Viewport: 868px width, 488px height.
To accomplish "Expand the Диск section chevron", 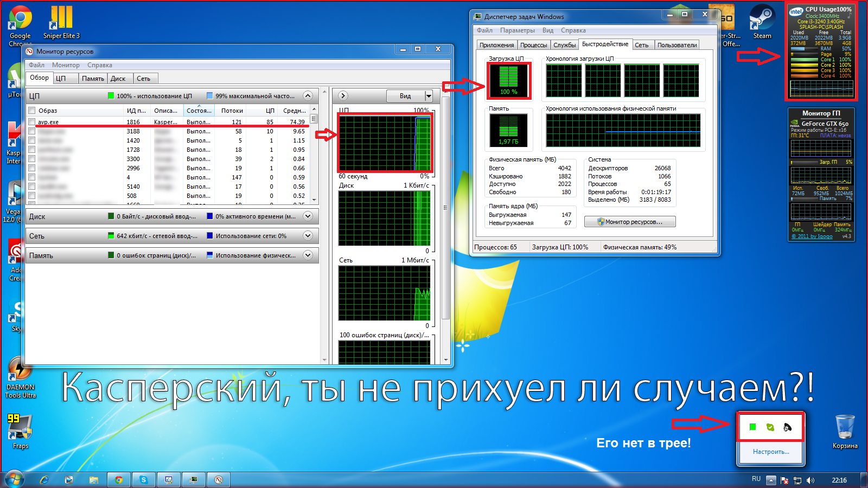I will [x=308, y=216].
